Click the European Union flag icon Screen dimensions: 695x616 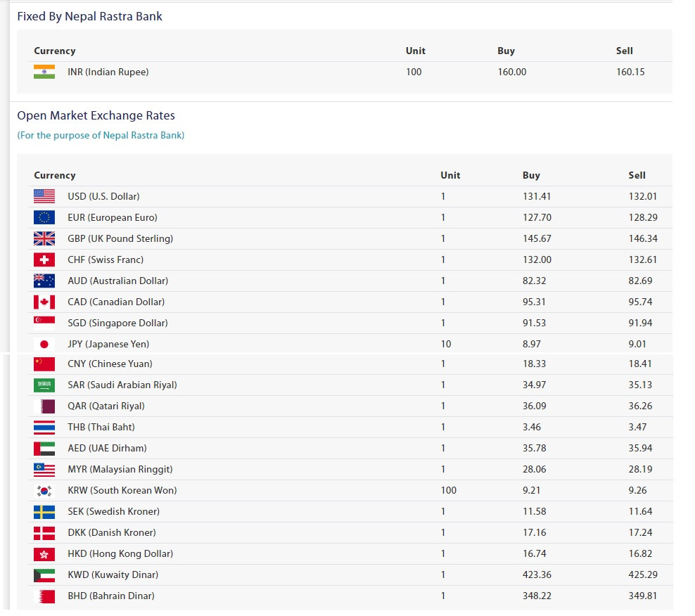click(x=44, y=217)
